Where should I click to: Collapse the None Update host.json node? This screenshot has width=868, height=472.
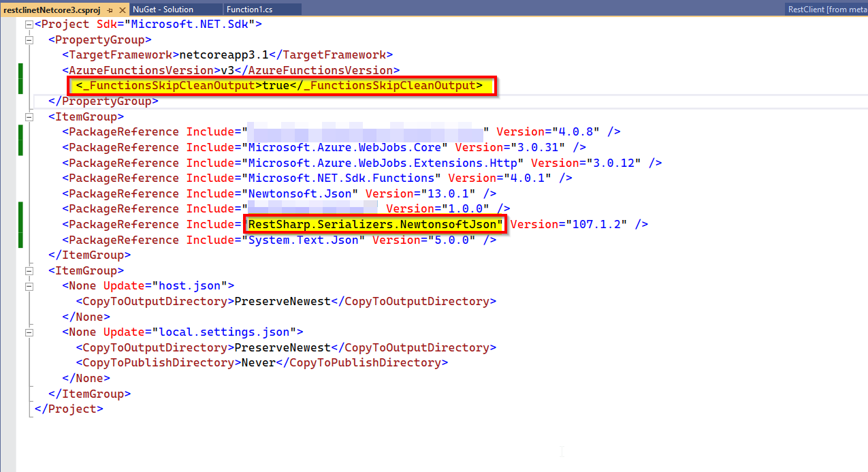click(28, 286)
